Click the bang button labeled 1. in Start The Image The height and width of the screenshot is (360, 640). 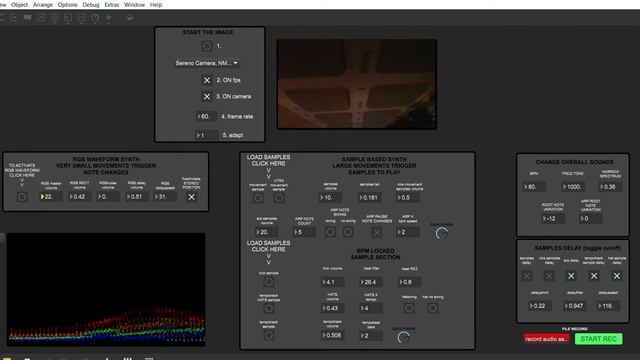pyautogui.click(x=207, y=46)
